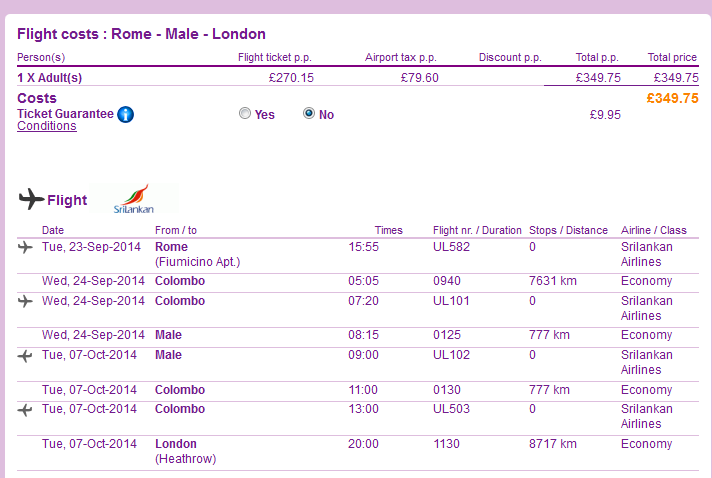Click the SriLankan airline logo
Image resolution: width=712 pixels, height=478 pixels.
click(x=134, y=198)
